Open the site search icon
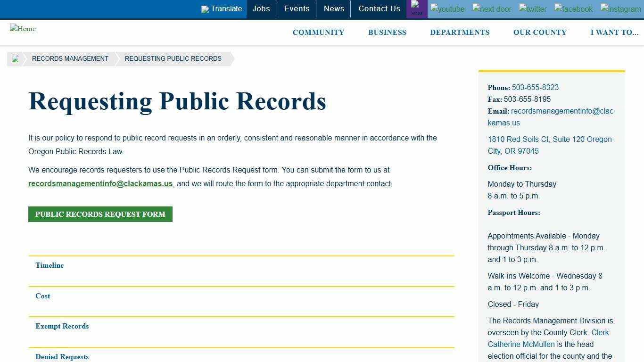The width and height of the screenshot is (644, 362). click(x=416, y=8)
